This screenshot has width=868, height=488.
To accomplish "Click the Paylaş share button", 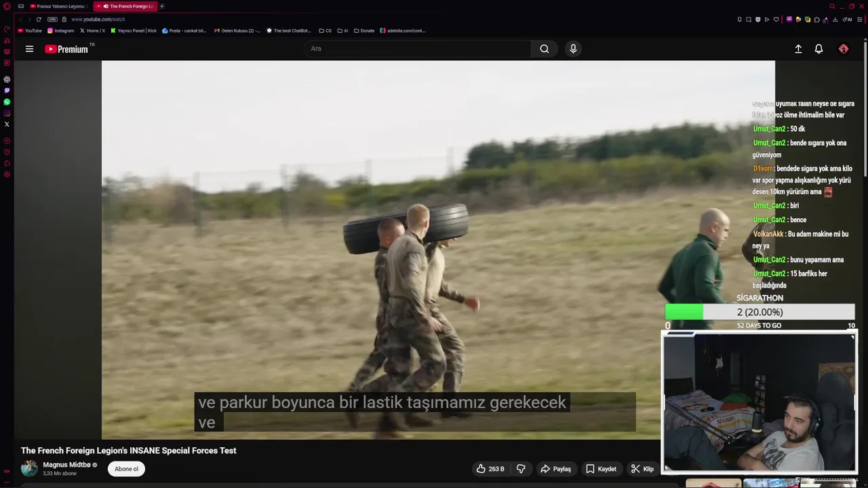I will coord(556,469).
